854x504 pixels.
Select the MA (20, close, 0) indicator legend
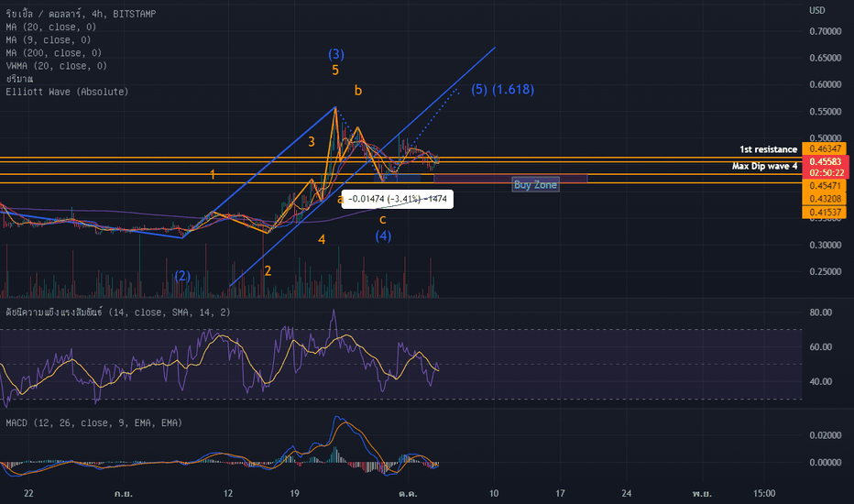(50, 27)
